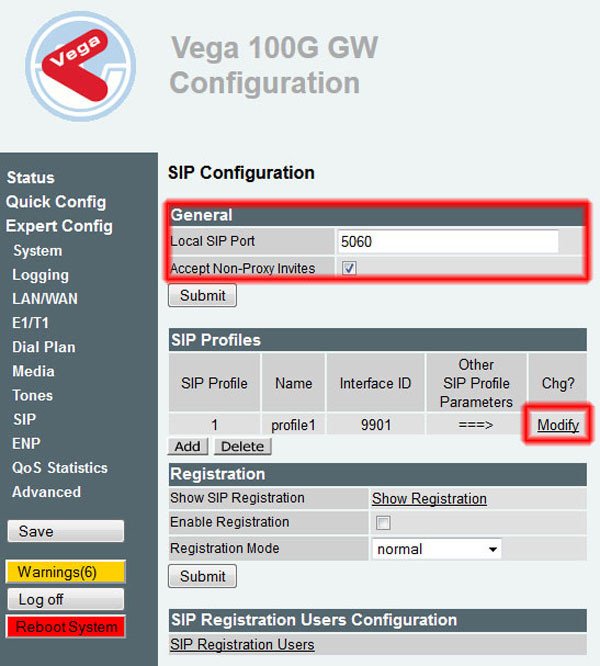Click Other SIP Profile Parameters header

click(x=476, y=383)
